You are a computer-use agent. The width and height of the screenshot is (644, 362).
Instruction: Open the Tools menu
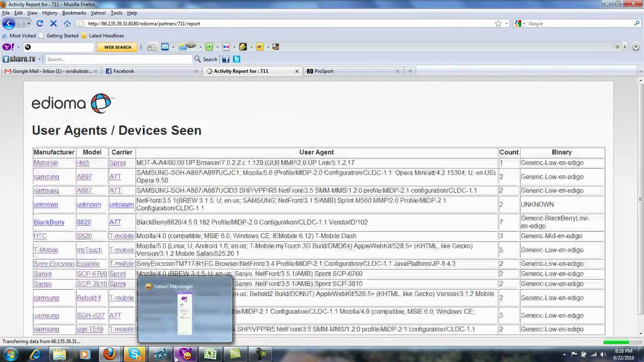116,13
